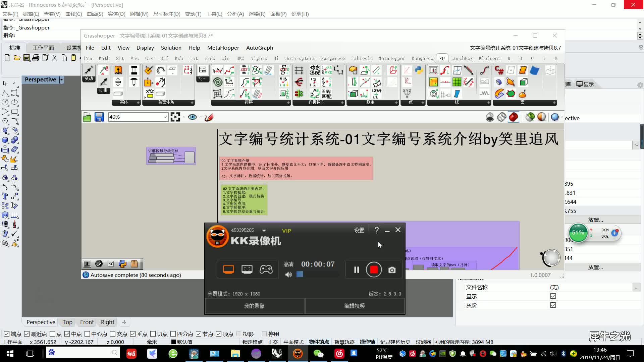
Task: Click the green 51% memory accelerator ball
Action: coord(578,233)
